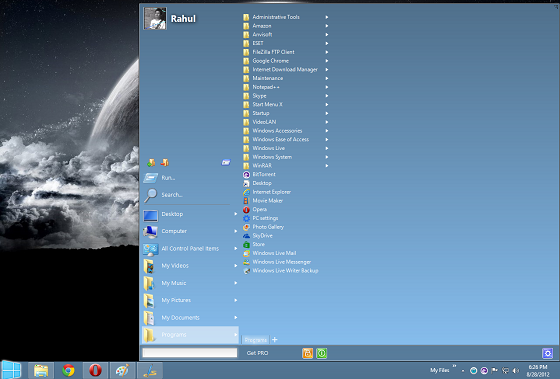Open My Videos folder menu

coord(190,266)
